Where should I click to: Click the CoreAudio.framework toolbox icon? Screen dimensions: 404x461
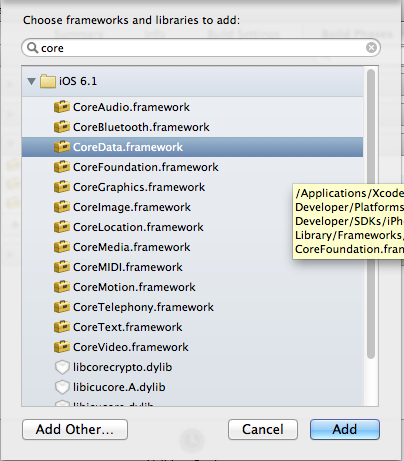coord(62,107)
